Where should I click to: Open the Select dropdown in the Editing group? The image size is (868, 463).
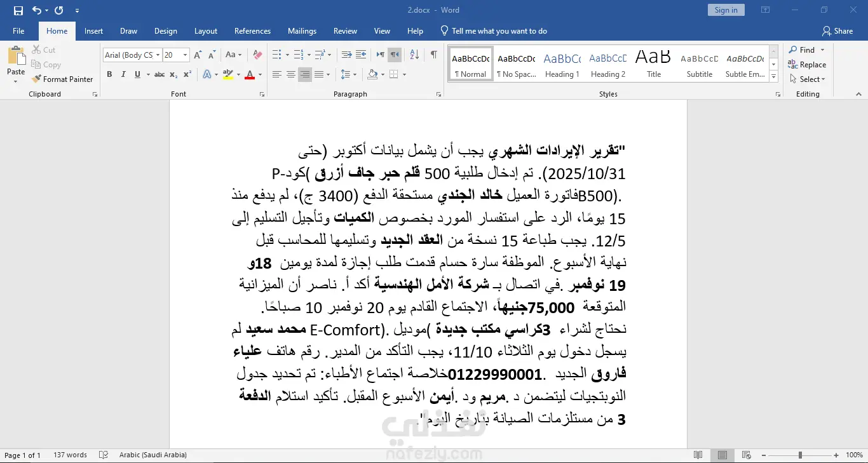coord(807,79)
